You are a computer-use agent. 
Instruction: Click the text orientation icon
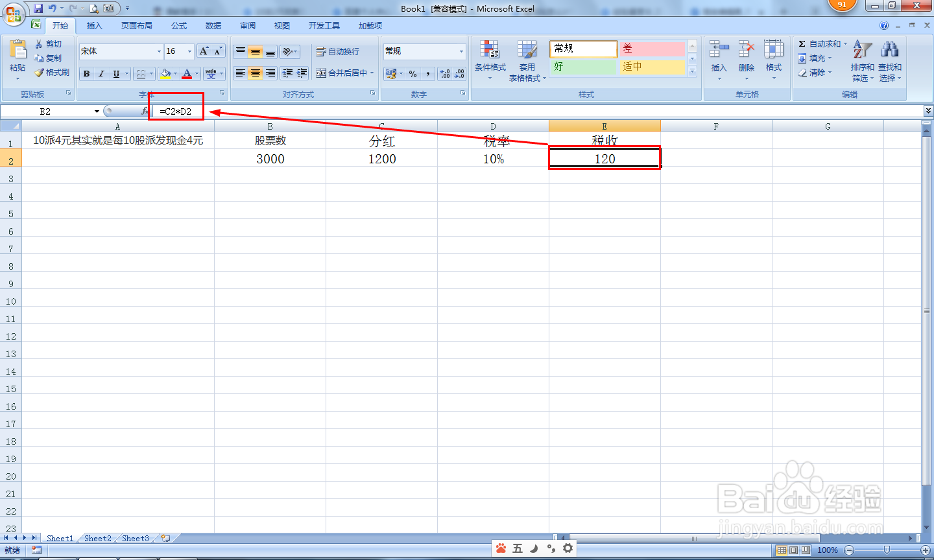tap(287, 51)
